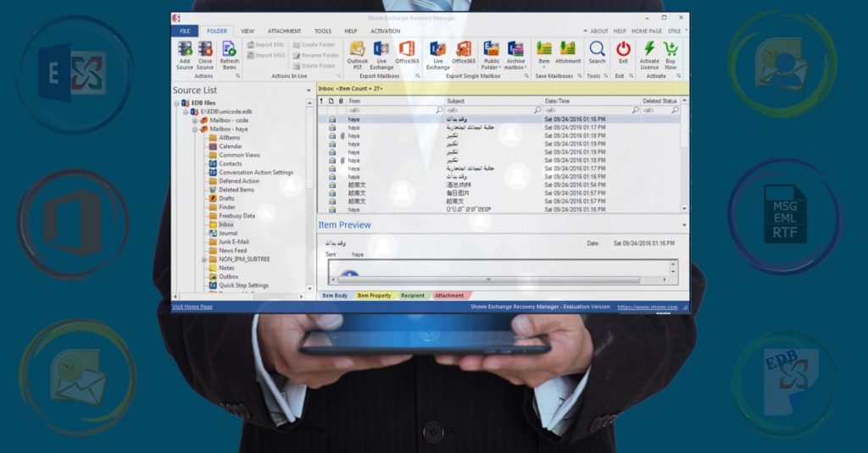Expand the Actions group dialog launcher
The image size is (868, 453).
pyautogui.click(x=237, y=76)
